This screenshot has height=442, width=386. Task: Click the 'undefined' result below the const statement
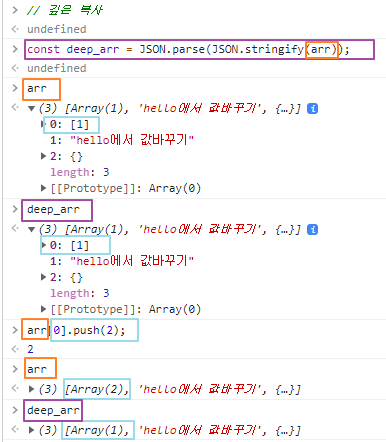[x=57, y=68]
